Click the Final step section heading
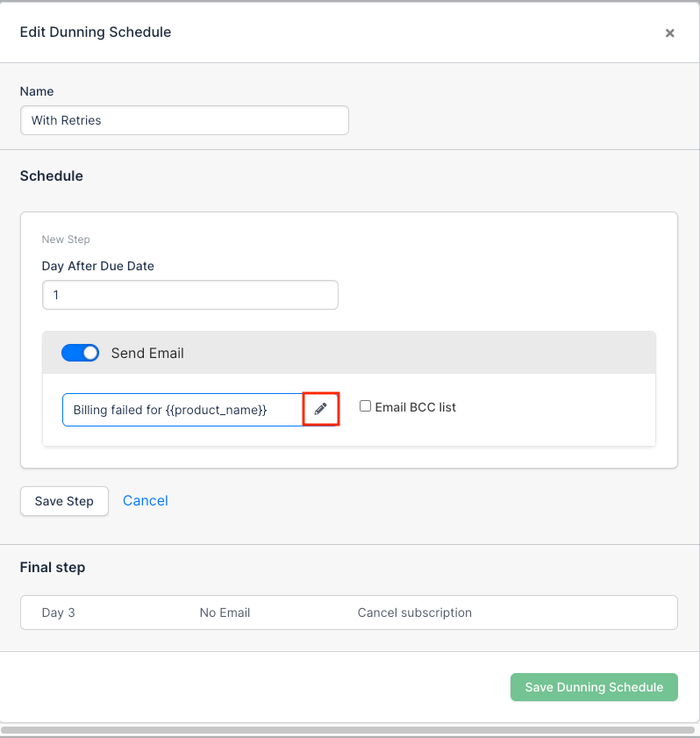The height and width of the screenshot is (738, 700). (x=53, y=567)
